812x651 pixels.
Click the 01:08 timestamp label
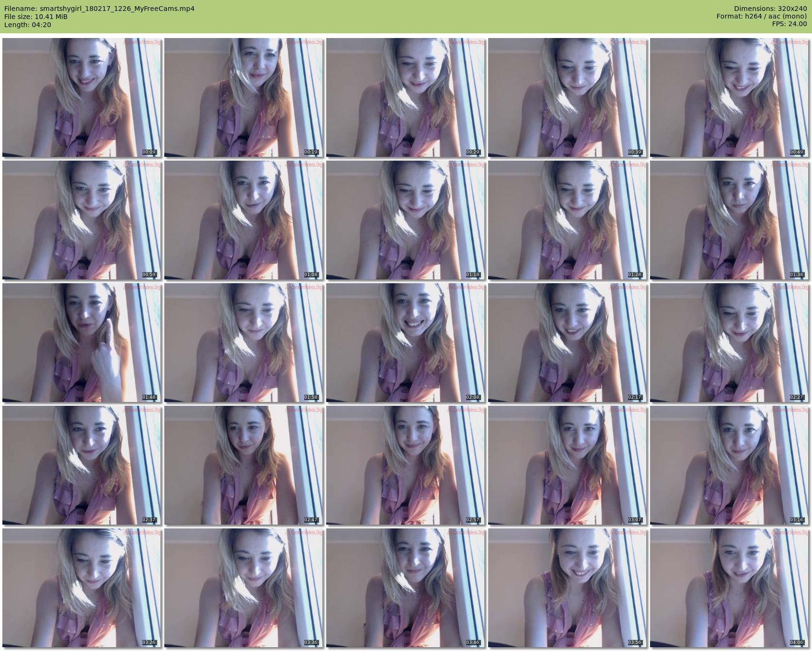[x=311, y=275]
